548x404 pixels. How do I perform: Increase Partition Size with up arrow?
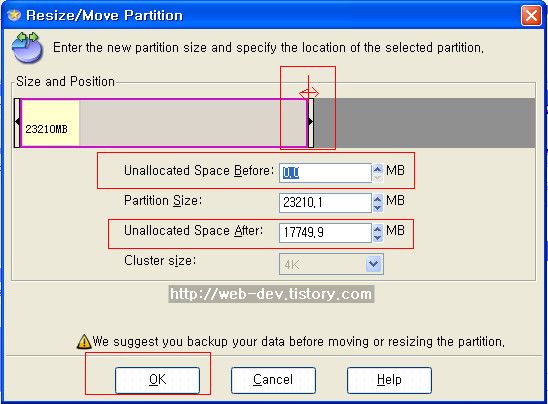[x=377, y=199]
